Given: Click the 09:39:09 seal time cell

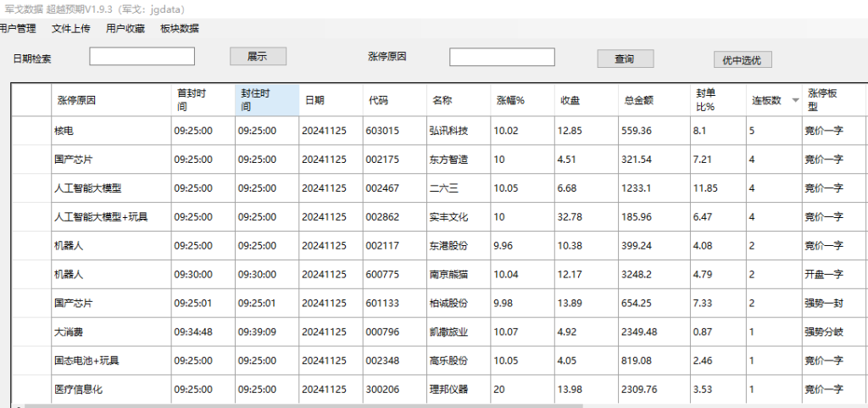Looking at the screenshot, I should tap(267, 333).
